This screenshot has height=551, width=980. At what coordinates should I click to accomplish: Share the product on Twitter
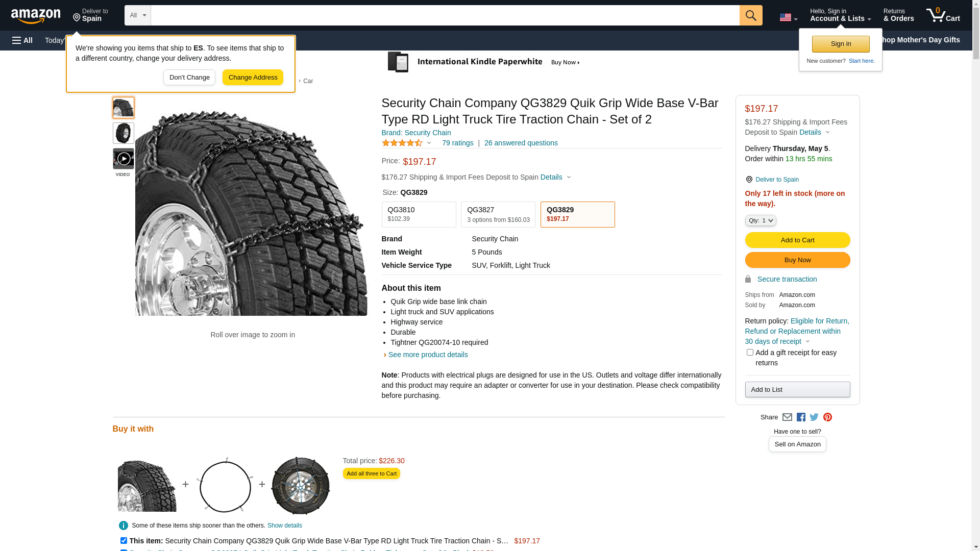click(814, 417)
